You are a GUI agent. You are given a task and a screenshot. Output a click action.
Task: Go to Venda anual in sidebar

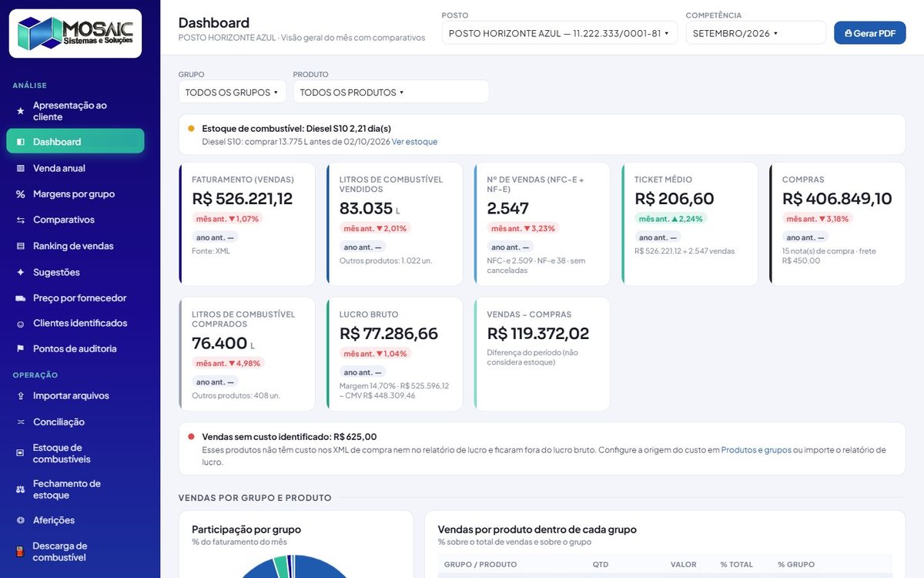(x=75, y=168)
